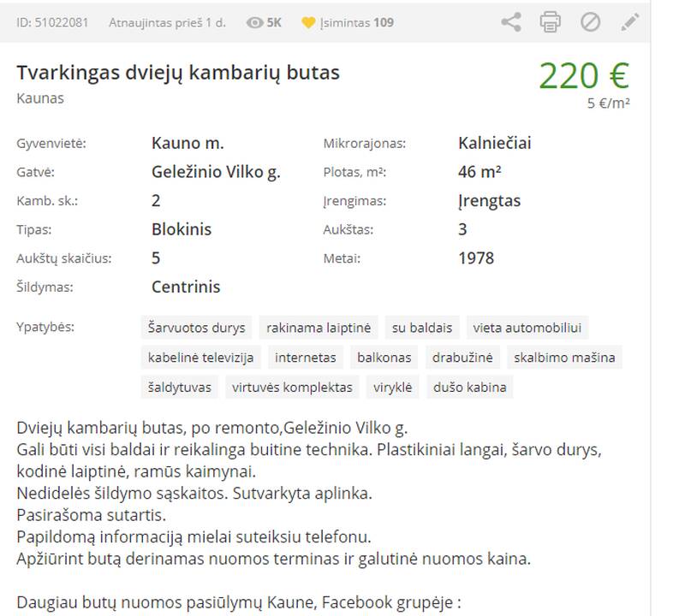Viewport: 673px width, 616px height.
Task: Click the 'skalbimo mašina' tag
Action: 564,358
